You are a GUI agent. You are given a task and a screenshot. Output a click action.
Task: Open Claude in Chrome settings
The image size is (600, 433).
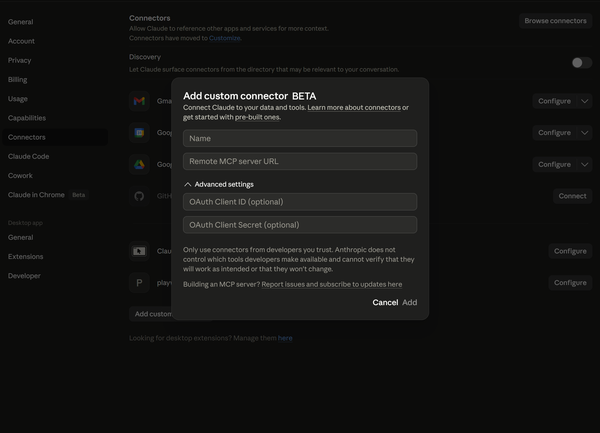click(36, 195)
